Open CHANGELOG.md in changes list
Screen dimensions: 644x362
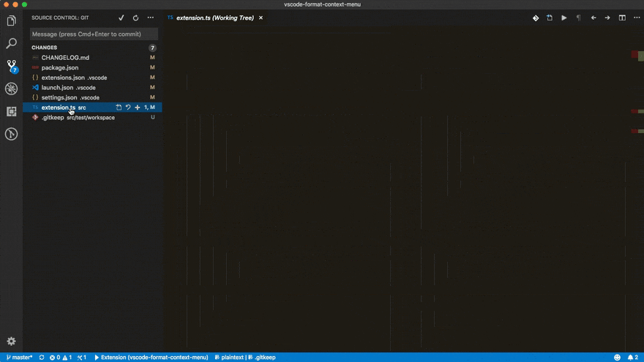point(92,58)
